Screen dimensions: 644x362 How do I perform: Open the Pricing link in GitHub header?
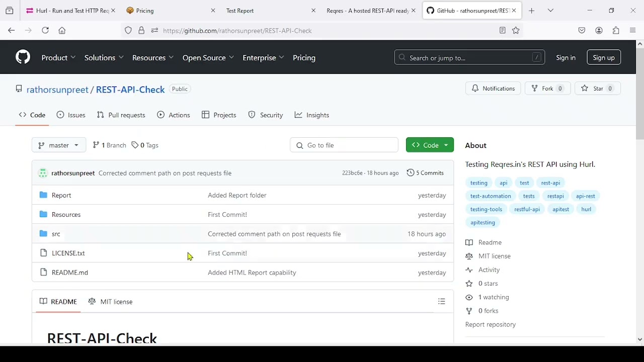click(x=304, y=58)
